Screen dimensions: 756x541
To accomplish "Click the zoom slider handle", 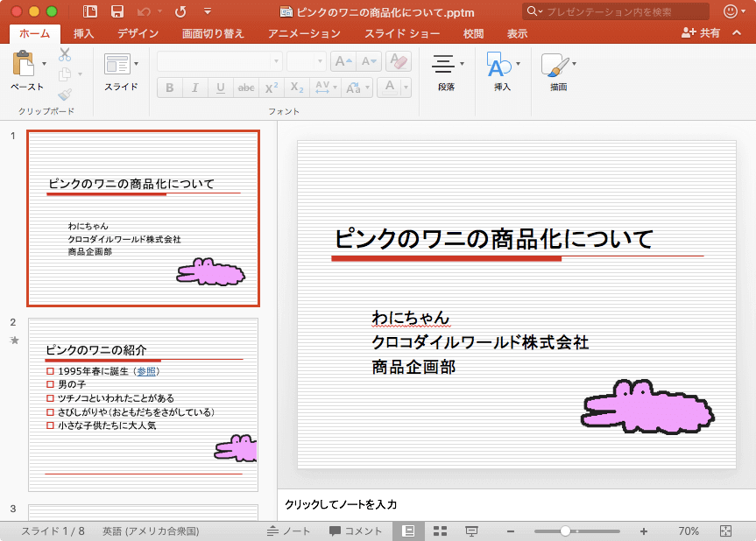I will pos(566,531).
